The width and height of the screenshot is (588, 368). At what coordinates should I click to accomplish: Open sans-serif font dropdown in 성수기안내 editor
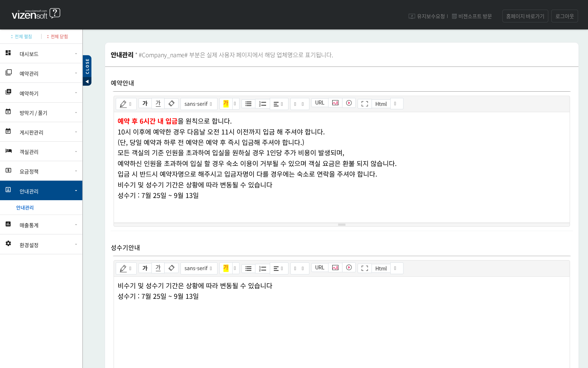(x=199, y=268)
